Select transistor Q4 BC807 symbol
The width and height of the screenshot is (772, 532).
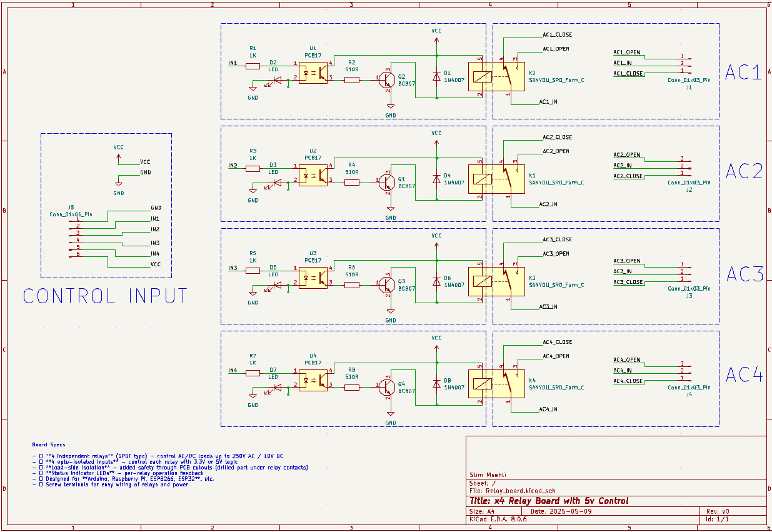point(386,387)
